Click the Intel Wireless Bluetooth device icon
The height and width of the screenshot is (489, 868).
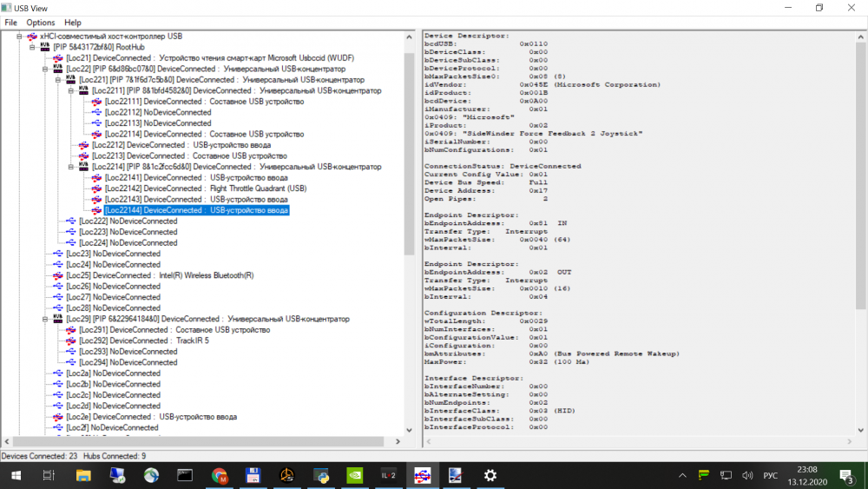pos(58,275)
